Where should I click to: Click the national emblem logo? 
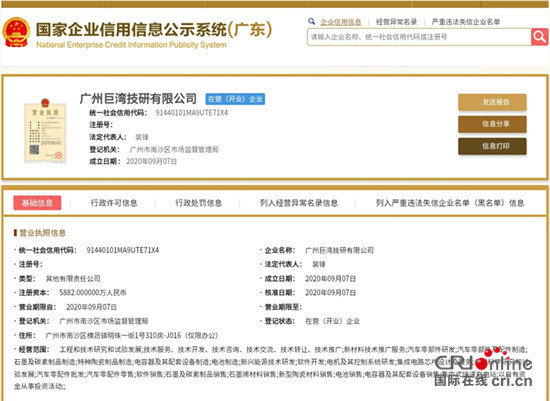pyautogui.click(x=16, y=32)
